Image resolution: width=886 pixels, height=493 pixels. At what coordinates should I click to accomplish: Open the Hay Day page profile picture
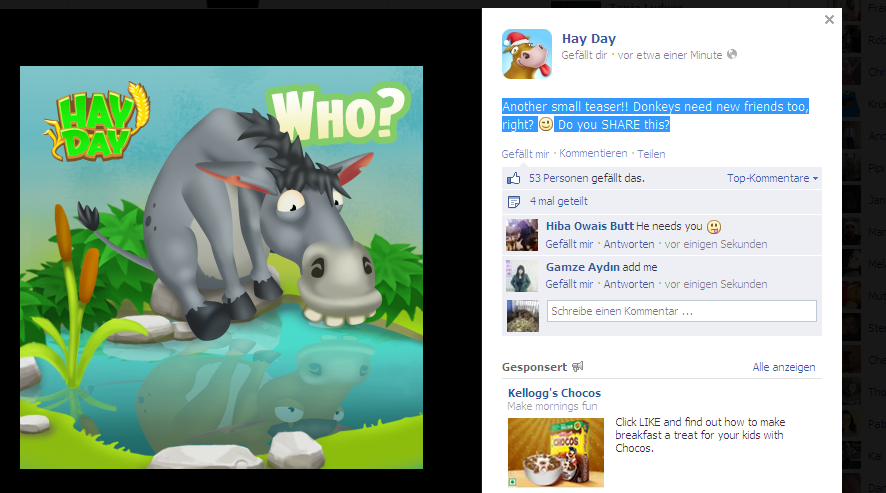pos(527,54)
